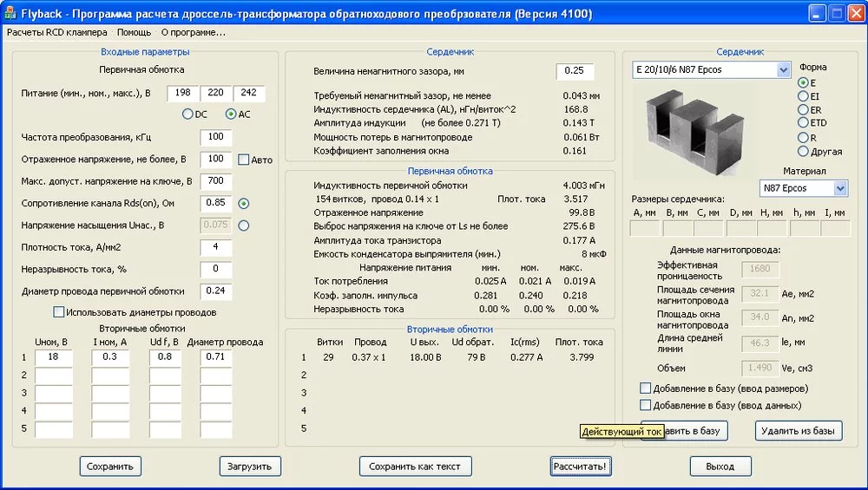Tick 'Добавление в базу (ввод размеров)' checkbox
868x490 pixels.
click(x=645, y=389)
